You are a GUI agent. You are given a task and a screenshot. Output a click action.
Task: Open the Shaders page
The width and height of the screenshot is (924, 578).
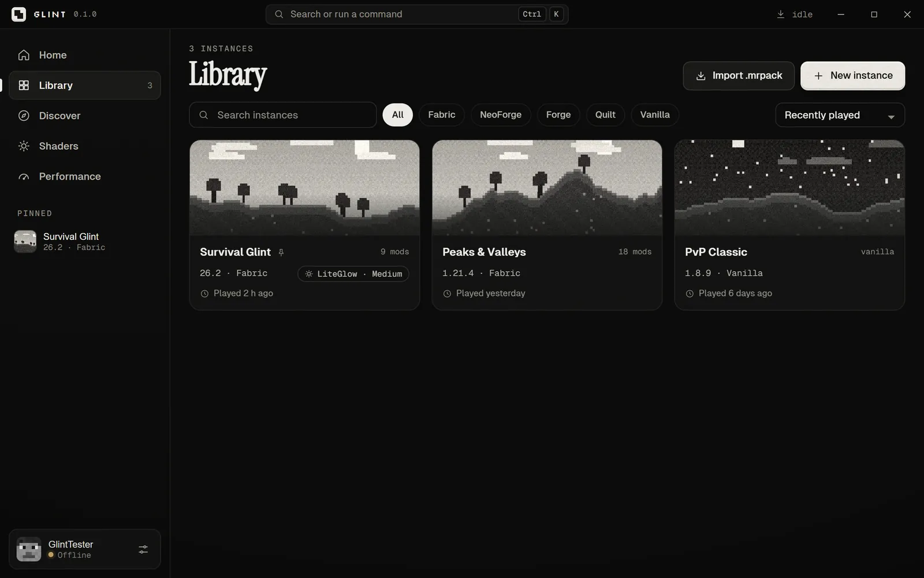[x=85, y=146]
